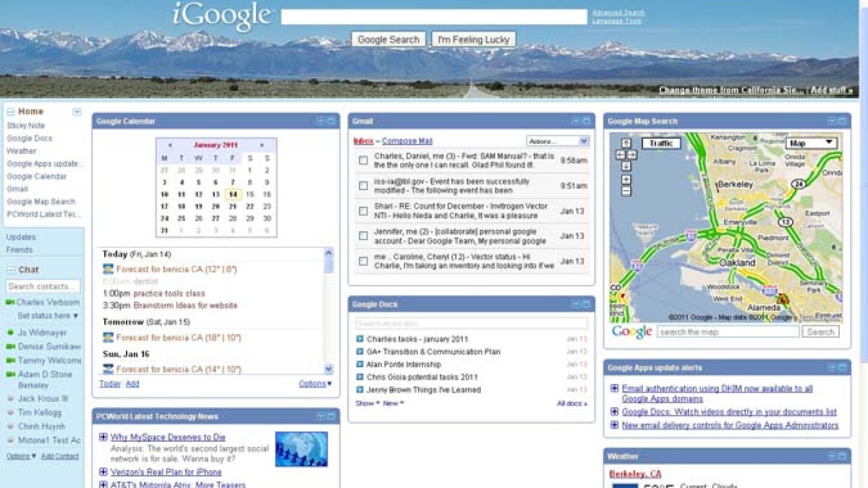
Task: Open the Home tab dropdown arrow
Action: [x=77, y=112]
